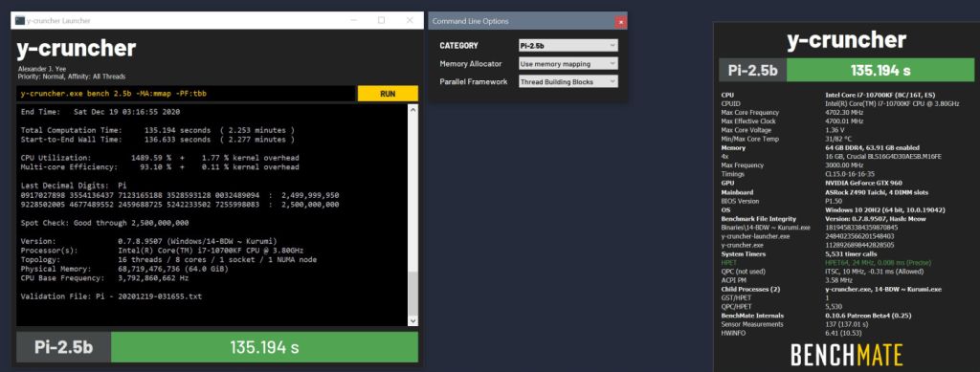The height and width of the screenshot is (372, 980).
Task: Click the 'Multi-core Efficiency' console line
Action: pyautogui.click(x=160, y=167)
